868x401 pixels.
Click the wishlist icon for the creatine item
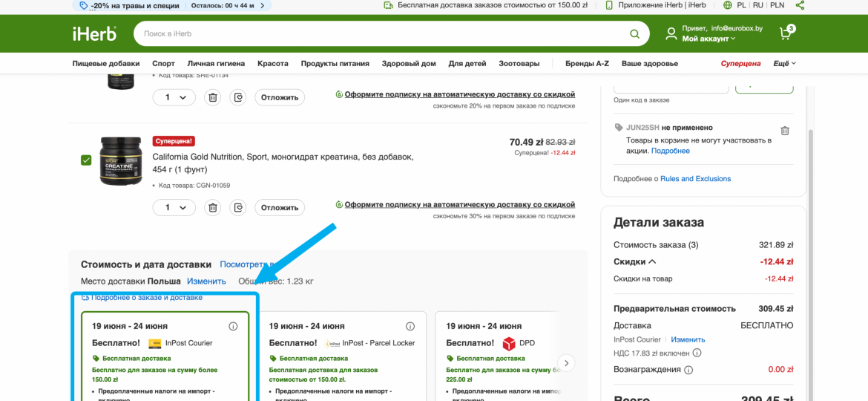point(238,208)
